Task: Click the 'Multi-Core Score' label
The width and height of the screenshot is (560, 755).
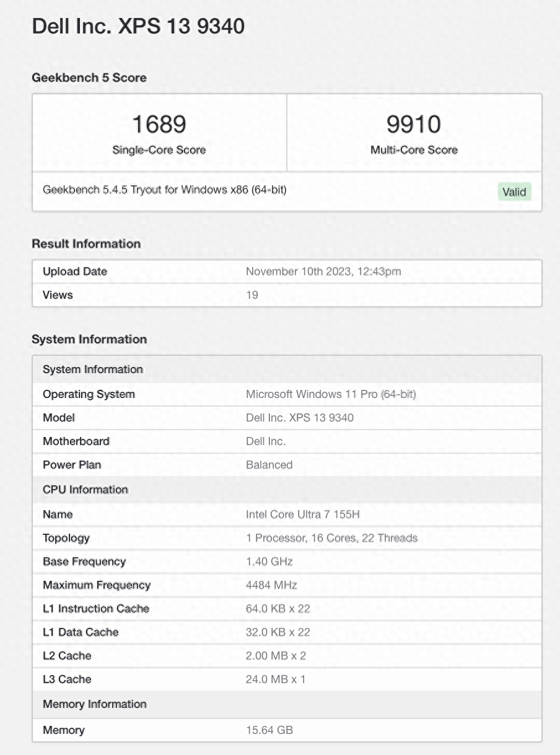Action: [x=414, y=150]
